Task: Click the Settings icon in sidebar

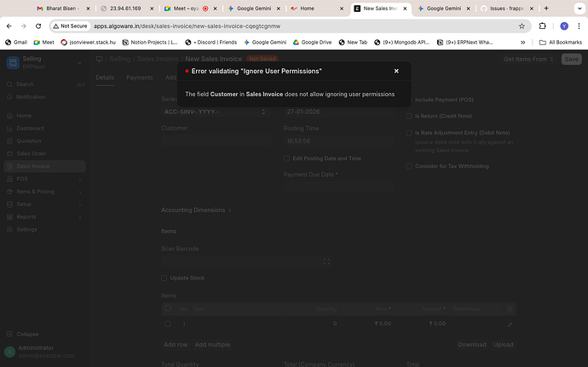Action: coord(9,230)
